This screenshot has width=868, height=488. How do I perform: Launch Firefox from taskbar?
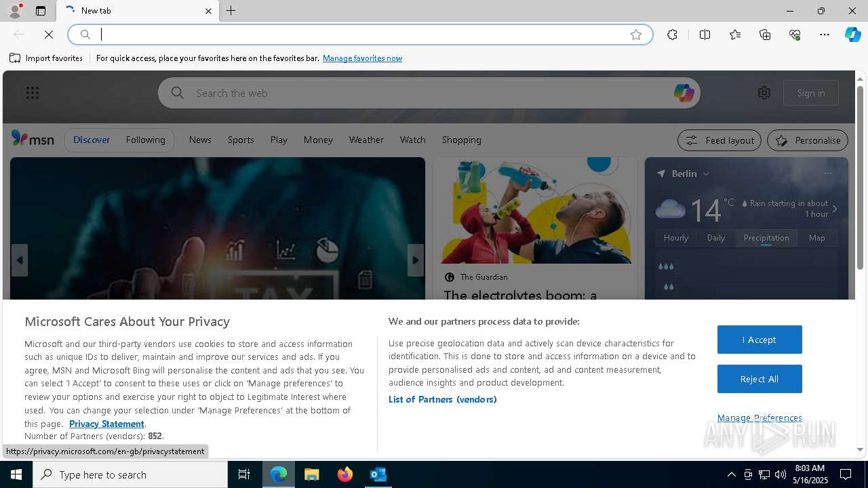point(345,474)
